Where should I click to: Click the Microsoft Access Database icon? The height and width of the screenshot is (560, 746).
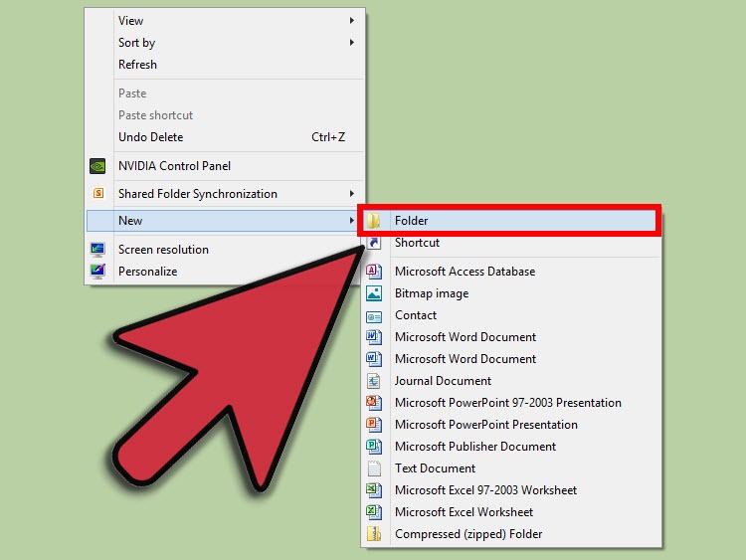[x=374, y=272]
